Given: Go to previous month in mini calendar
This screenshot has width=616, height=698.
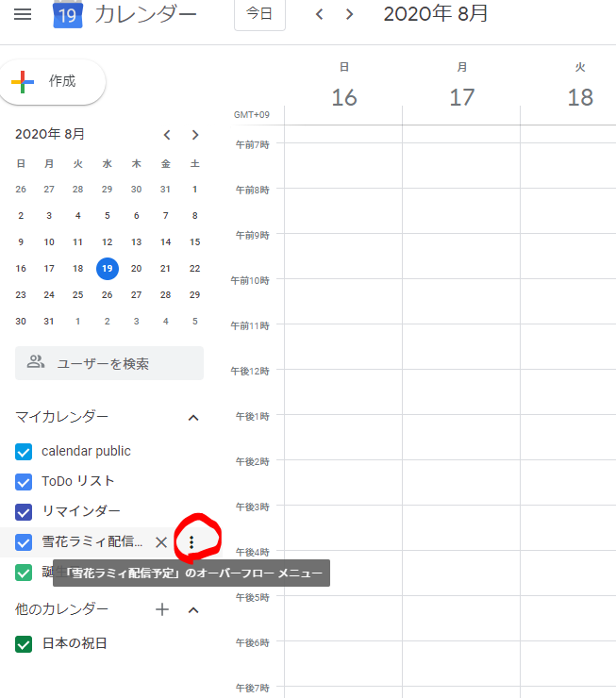Looking at the screenshot, I should pyautogui.click(x=167, y=135).
